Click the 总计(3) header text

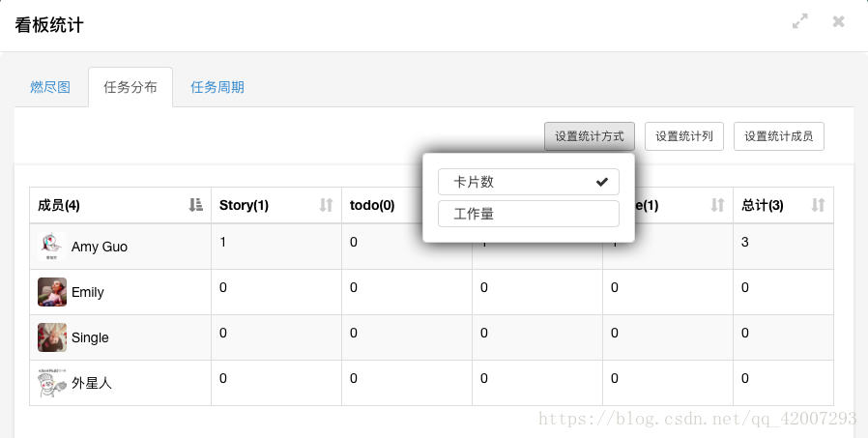763,205
